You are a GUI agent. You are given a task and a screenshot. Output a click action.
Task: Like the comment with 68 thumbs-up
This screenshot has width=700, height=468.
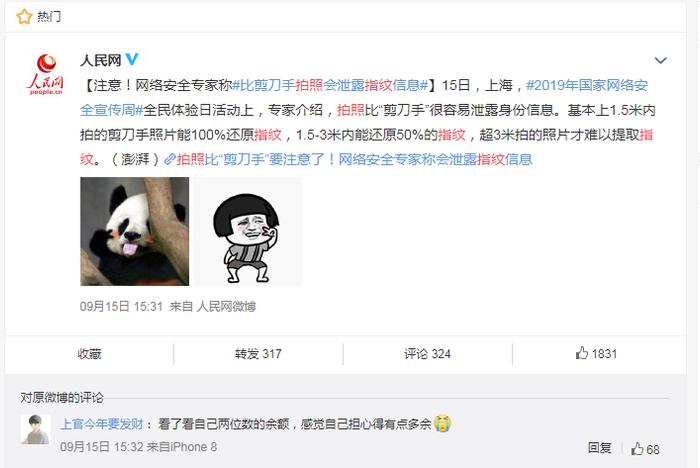click(x=645, y=449)
